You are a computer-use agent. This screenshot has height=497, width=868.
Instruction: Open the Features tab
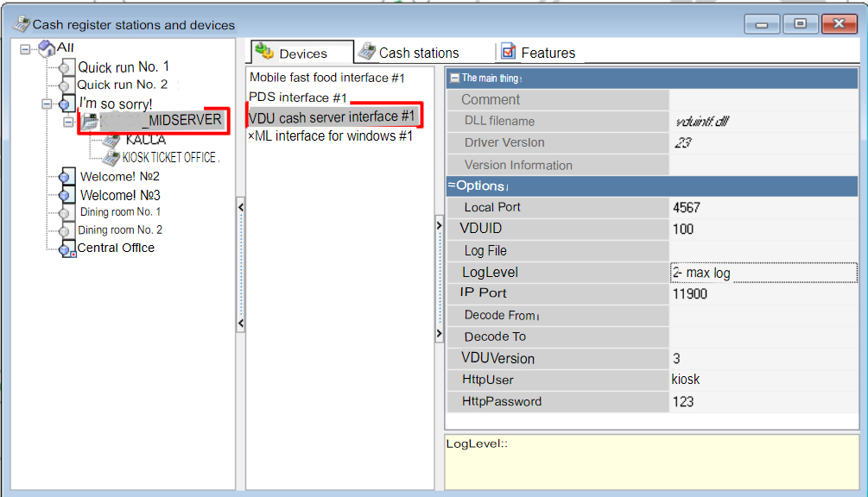[548, 53]
